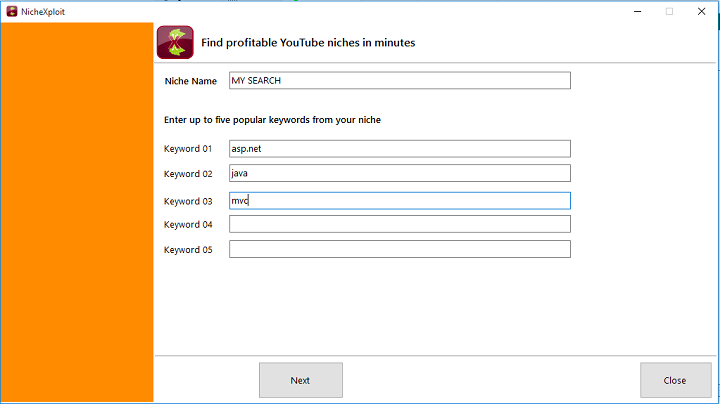Click the Keyword 03 field containing mvc
Viewport: 720px width, 404px height.
pos(399,201)
